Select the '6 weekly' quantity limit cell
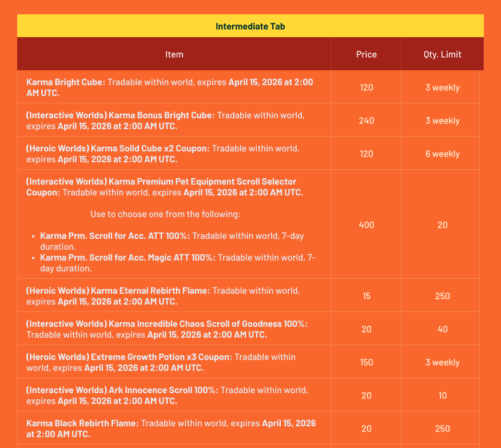 click(x=442, y=154)
